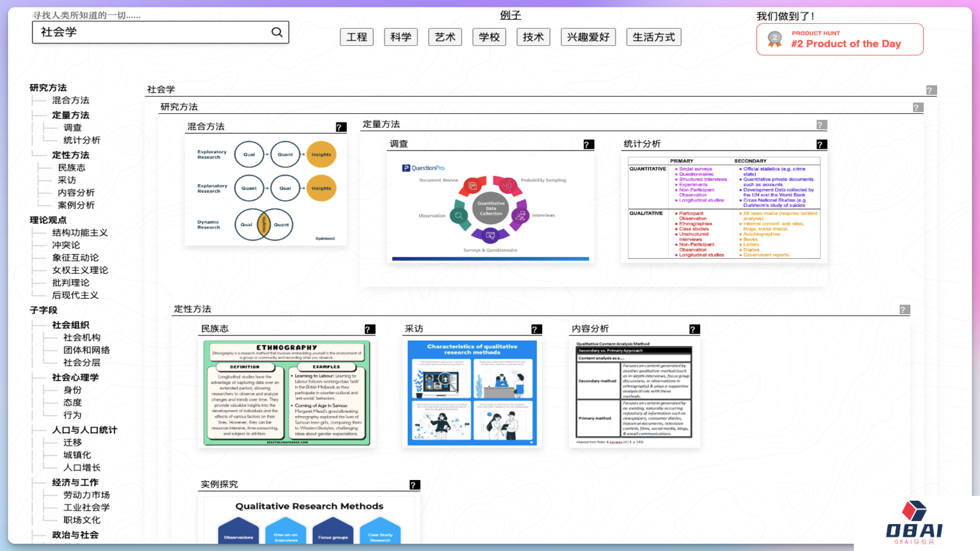This screenshot has height=551, width=980.
Task: Click the question mark icon next to 调查
Action: [588, 144]
